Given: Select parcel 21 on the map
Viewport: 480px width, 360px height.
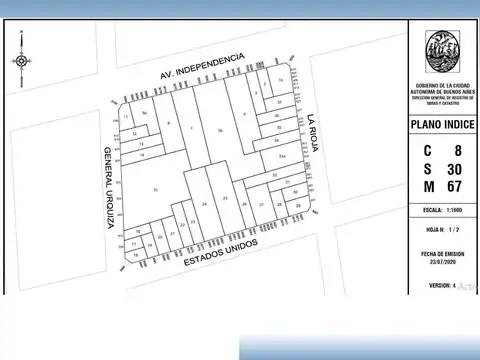Looking at the screenshot, I should pyautogui.click(x=172, y=233).
